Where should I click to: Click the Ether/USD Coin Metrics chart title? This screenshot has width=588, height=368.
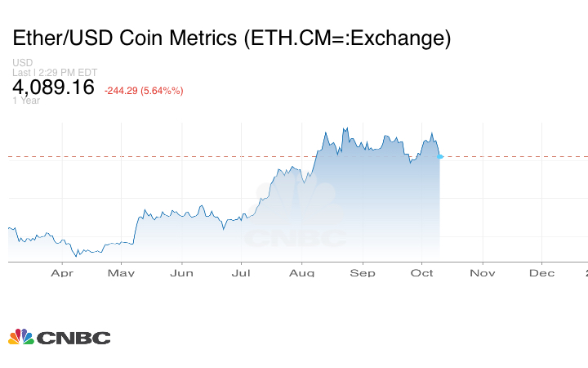pyautogui.click(x=231, y=38)
